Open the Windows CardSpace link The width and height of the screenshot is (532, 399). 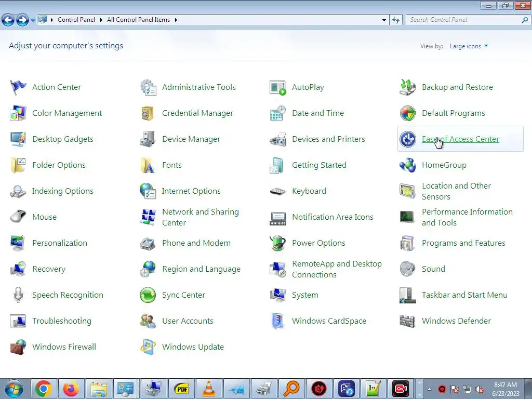pos(329,321)
